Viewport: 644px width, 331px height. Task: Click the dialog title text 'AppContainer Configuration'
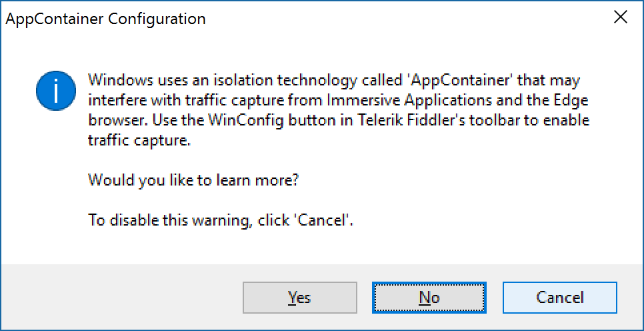[105, 19]
